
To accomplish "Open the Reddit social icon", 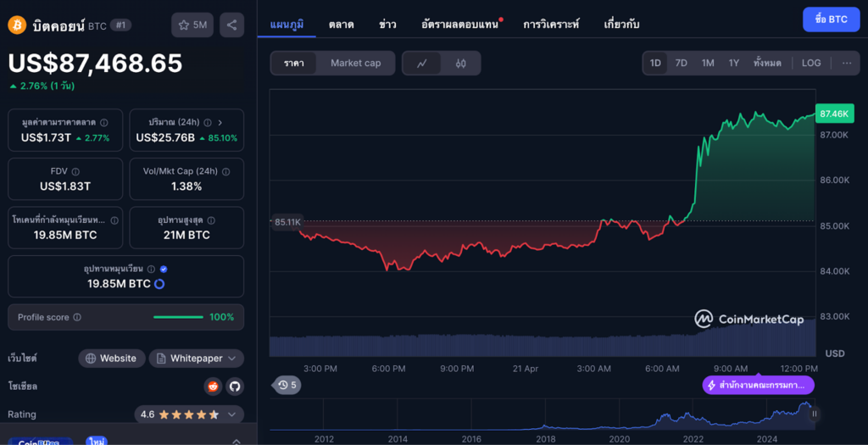I will point(213,387).
